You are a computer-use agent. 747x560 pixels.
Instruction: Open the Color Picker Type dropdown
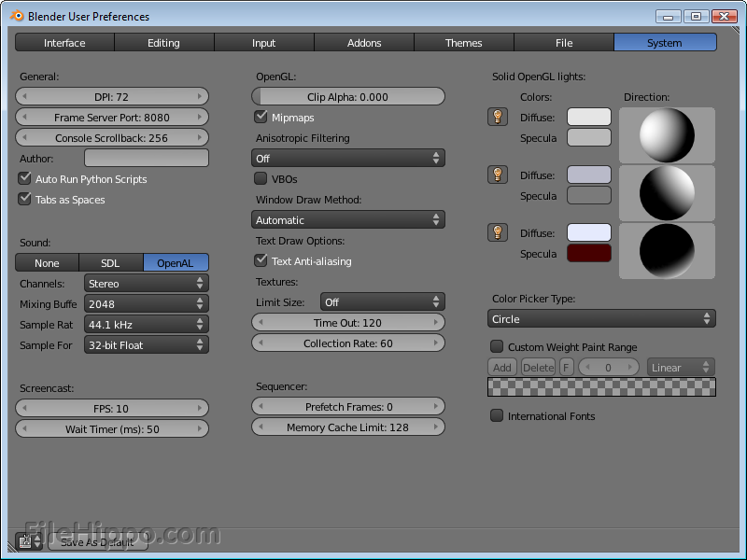point(601,318)
